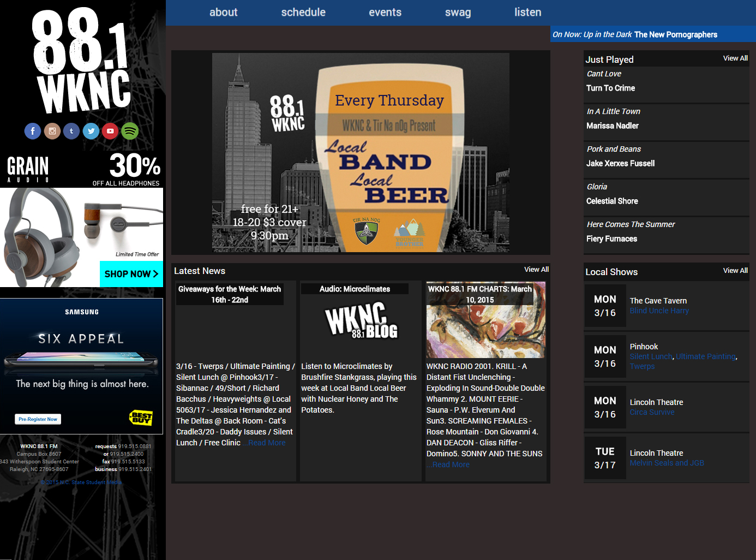
Task: Open Melvin Seals and JGB link
Action: click(667, 463)
